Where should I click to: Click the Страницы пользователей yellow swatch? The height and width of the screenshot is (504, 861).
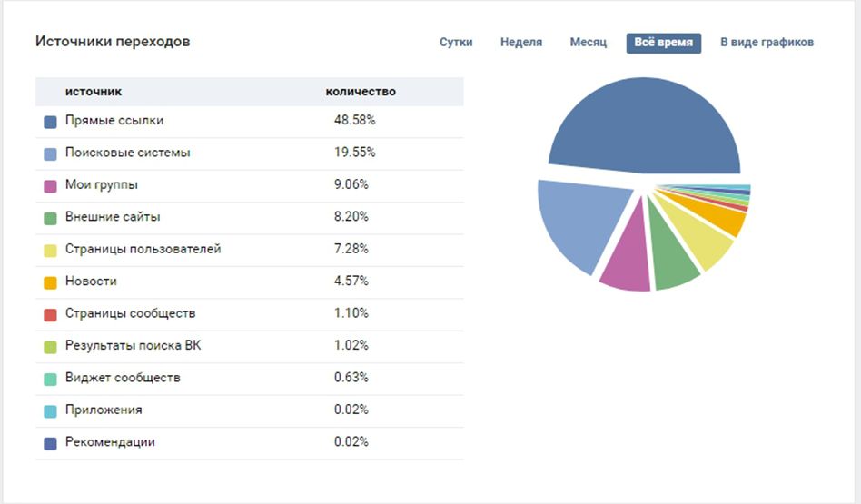tap(51, 251)
